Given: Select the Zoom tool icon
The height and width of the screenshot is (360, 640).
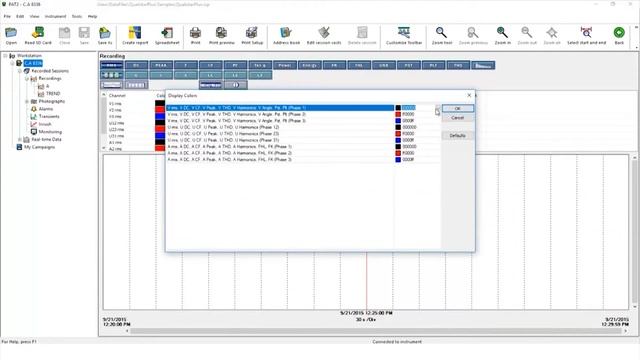Looking at the screenshot, I should pyautogui.click(x=442, y=36).
